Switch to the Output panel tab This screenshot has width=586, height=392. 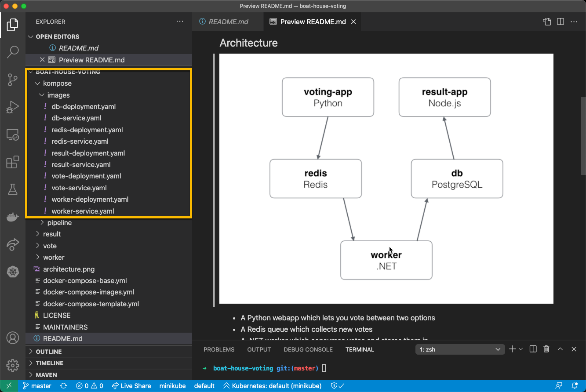point(259,349)
